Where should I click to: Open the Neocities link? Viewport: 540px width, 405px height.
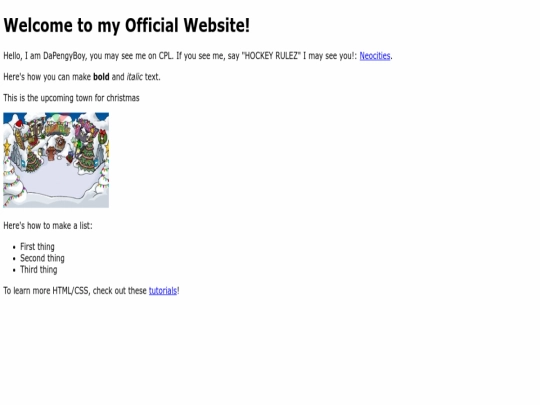pos(375,56)
